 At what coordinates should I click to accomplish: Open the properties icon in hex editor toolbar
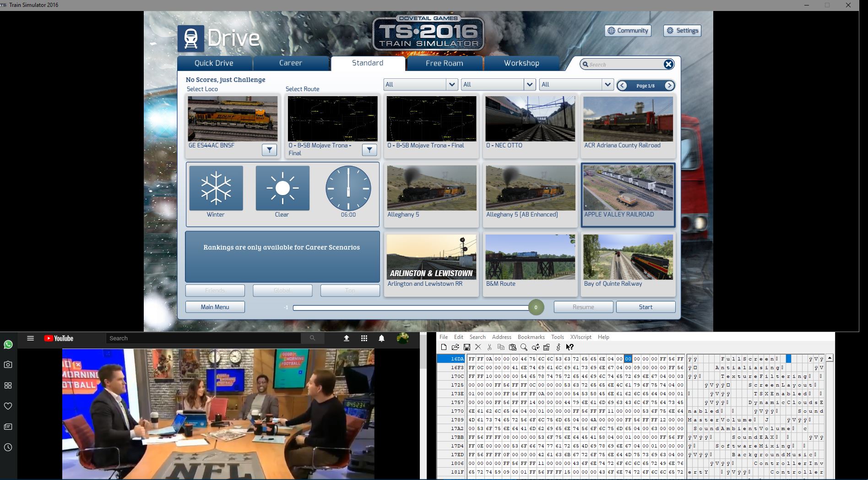pyautogui.click(x=547, y=347)
